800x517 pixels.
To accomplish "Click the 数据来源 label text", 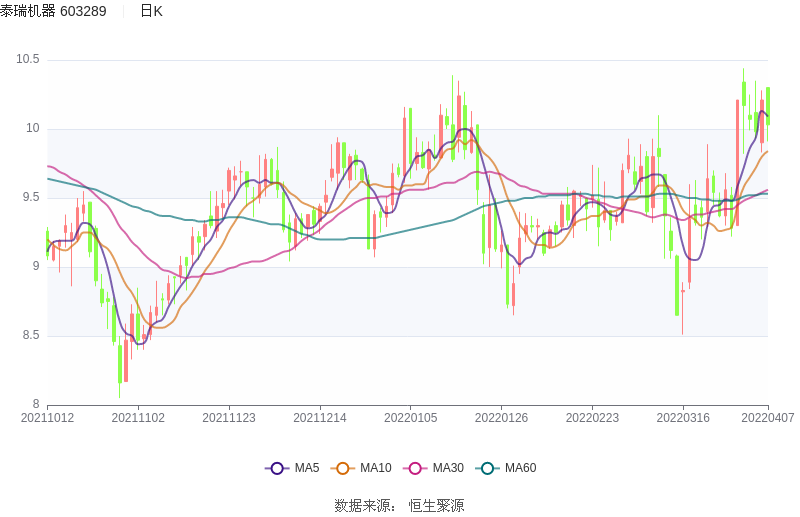I will coord(362,506).
